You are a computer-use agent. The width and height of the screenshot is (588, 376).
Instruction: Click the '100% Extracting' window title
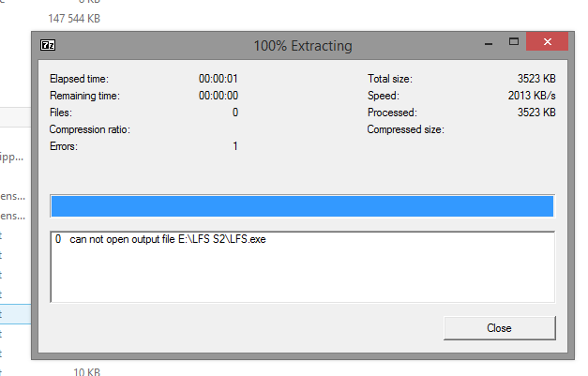click(303, 46)
